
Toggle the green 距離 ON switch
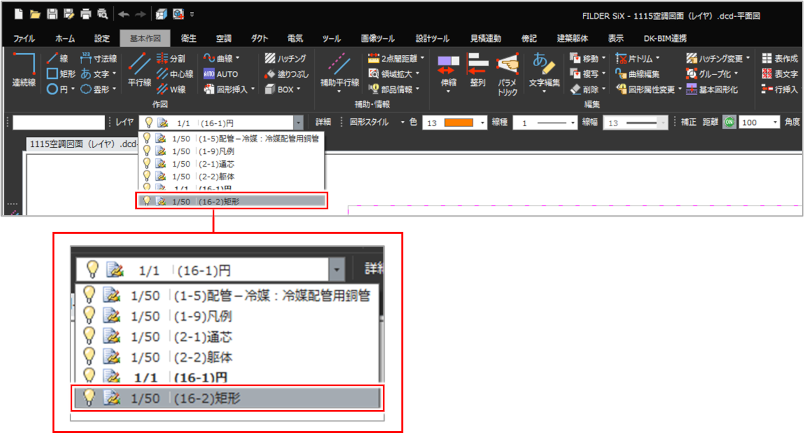coord(729,121)
